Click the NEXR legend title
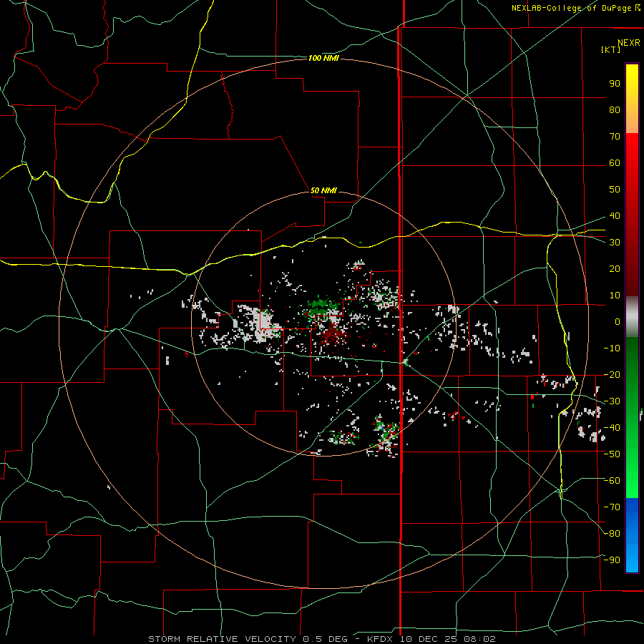644x644 pixels. [x=628, y=43]
